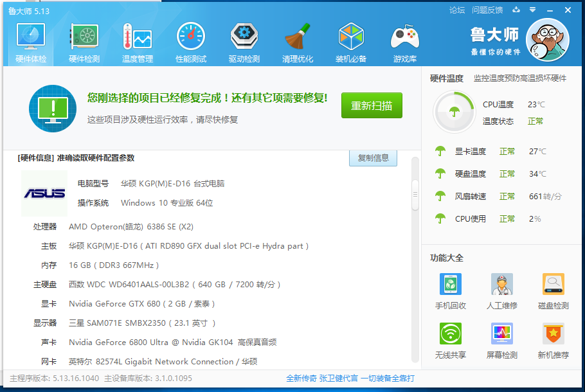Open 磁盘检测 disk check tool

[x=553, y=291]
